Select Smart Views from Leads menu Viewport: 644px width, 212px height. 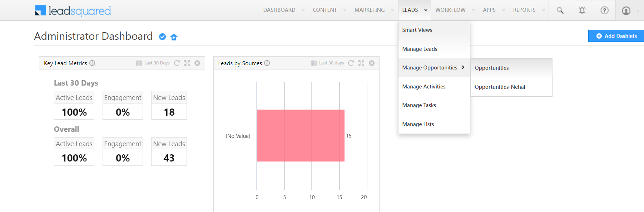(x=434, y=30)
